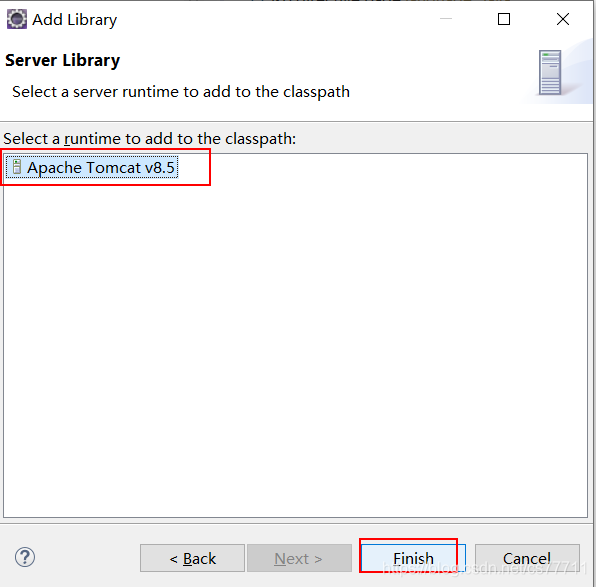Maximize the Add Library window

[x=504, y=19]
